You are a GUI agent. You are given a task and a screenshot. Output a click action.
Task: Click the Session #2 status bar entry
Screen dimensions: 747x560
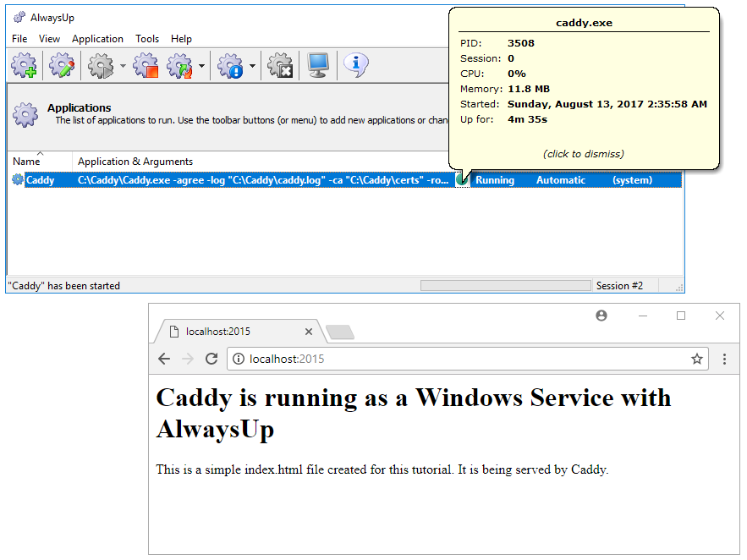pos(619,286)
